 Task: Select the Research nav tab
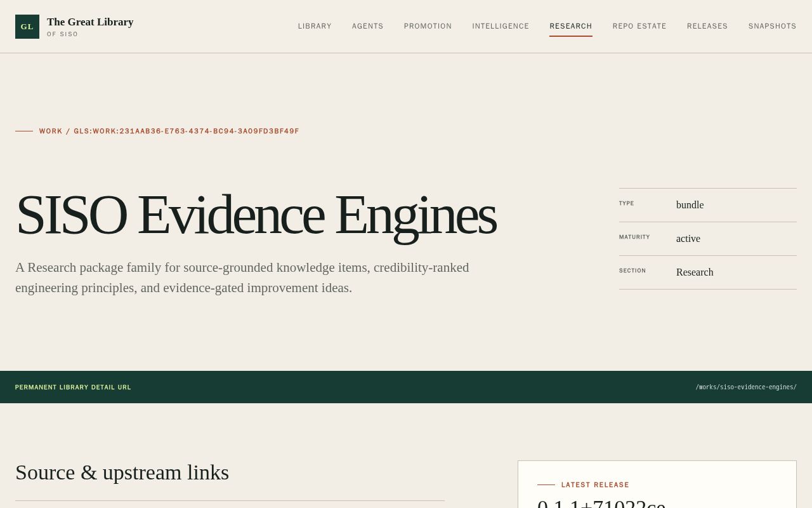coord(571,26)
